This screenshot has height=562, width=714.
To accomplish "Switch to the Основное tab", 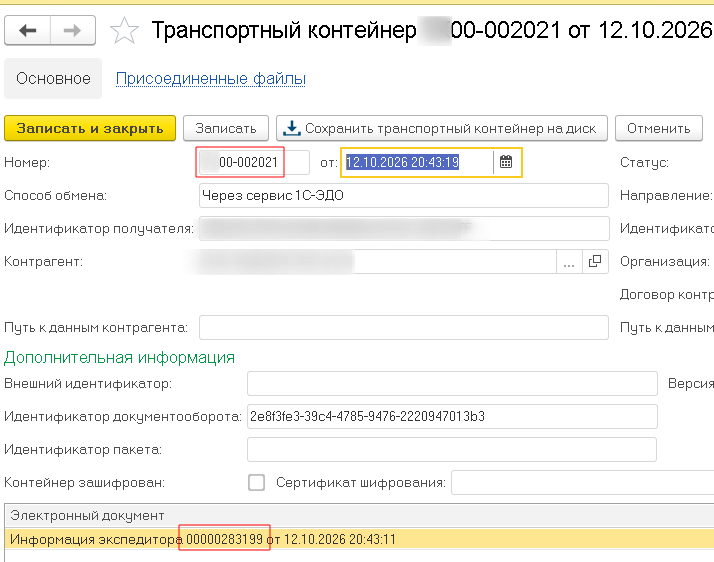I will pos(53,78).
